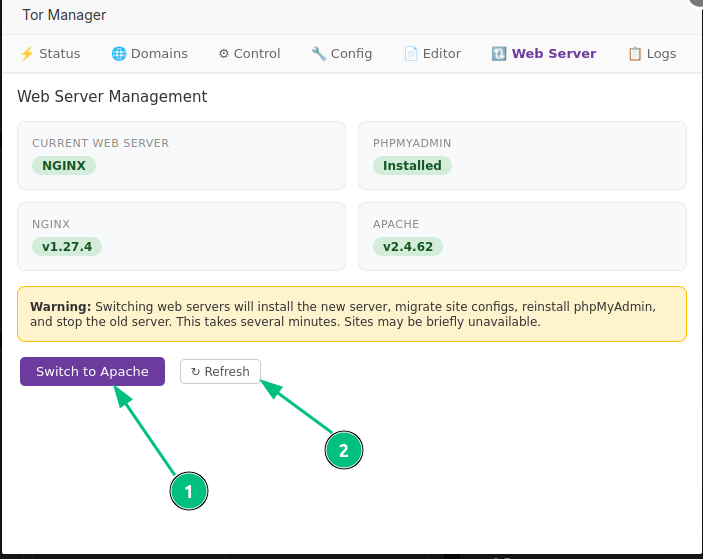This screenshot has height=559, width=703.
Task: Open the Editor tab
Action: click(x=432, y=54)
